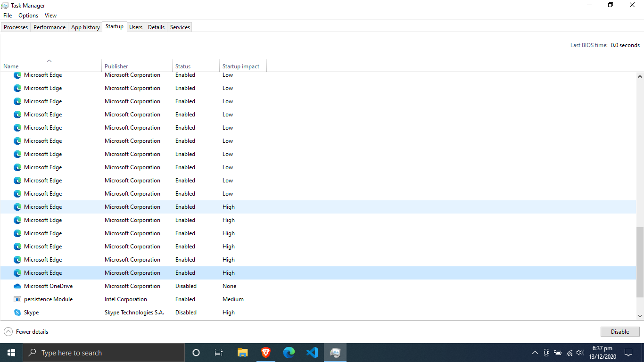The height and width of the screenshot is (362, 644).
Task: Click the Disable button
Action: click(x=620, y=332)
